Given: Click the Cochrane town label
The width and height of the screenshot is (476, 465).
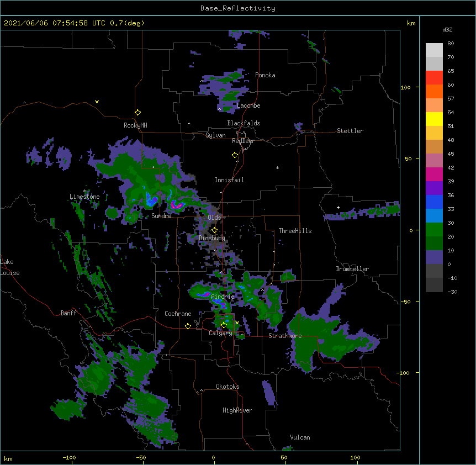Looking at the screenshot, I should pyautogui.click(x=178, y=314).
